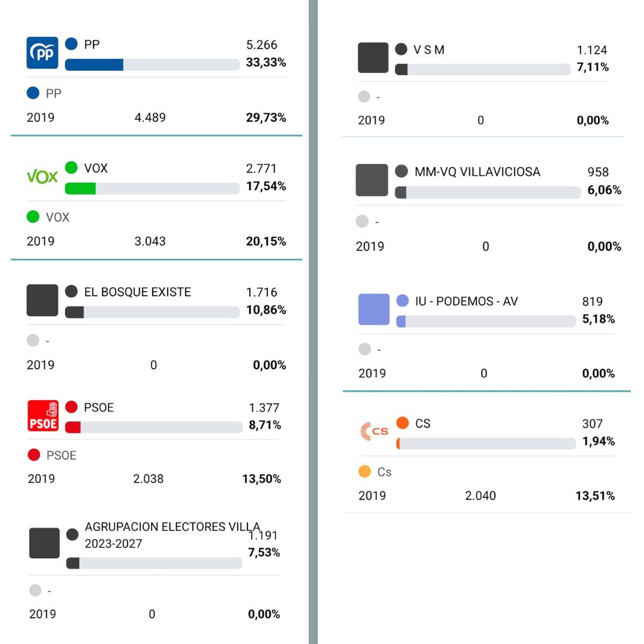The height and width of the screenshot is (644, 644).
Task: Select the EL BOSQUE EXISTE party name
Action: [x=137, y=292]
